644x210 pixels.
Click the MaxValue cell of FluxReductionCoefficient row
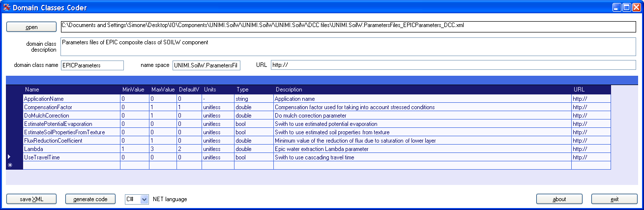pos(163,141)
